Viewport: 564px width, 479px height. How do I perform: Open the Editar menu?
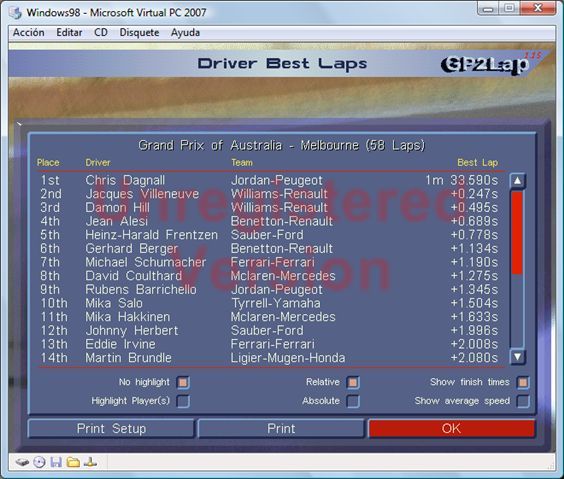pyautogui.click(x=69, y=33)
